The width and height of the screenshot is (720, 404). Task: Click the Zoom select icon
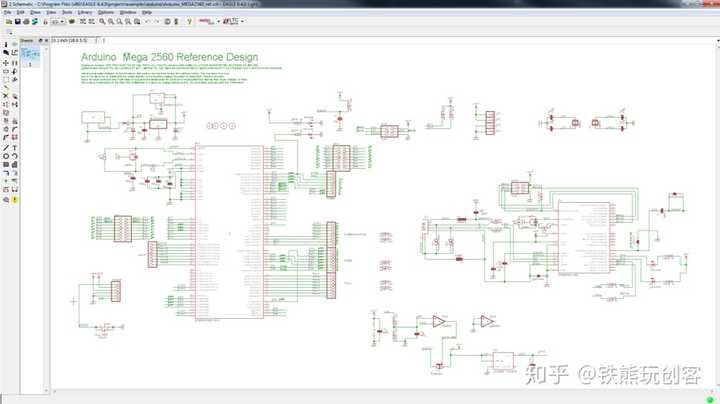click(137, 21)
